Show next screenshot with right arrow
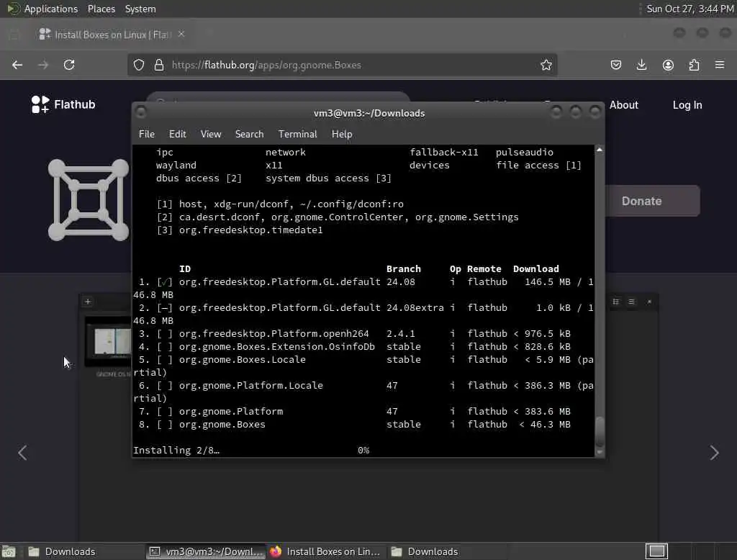 click(715, 453)
